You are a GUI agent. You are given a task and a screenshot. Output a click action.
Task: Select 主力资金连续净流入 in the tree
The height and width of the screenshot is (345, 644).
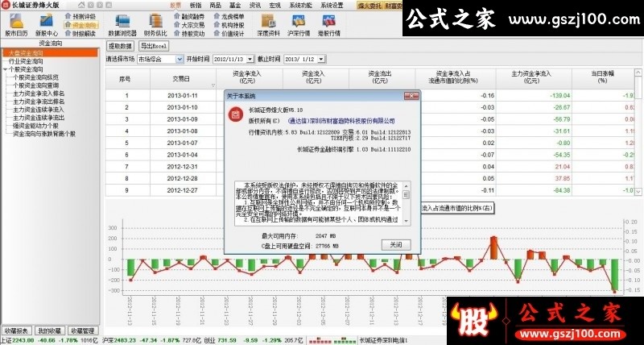pos(39,110)
